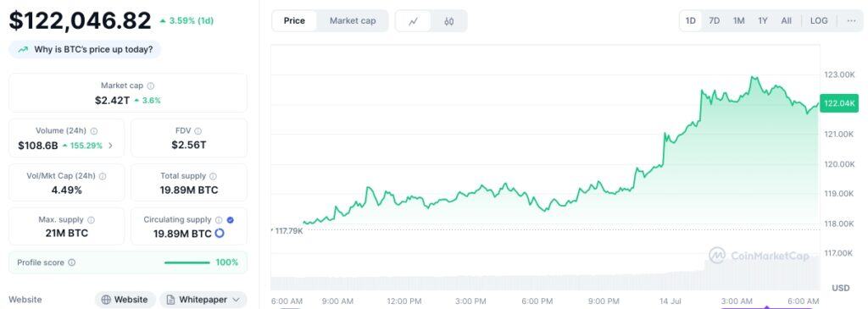Switch chart to candlestick view icon

coord(449,21)
